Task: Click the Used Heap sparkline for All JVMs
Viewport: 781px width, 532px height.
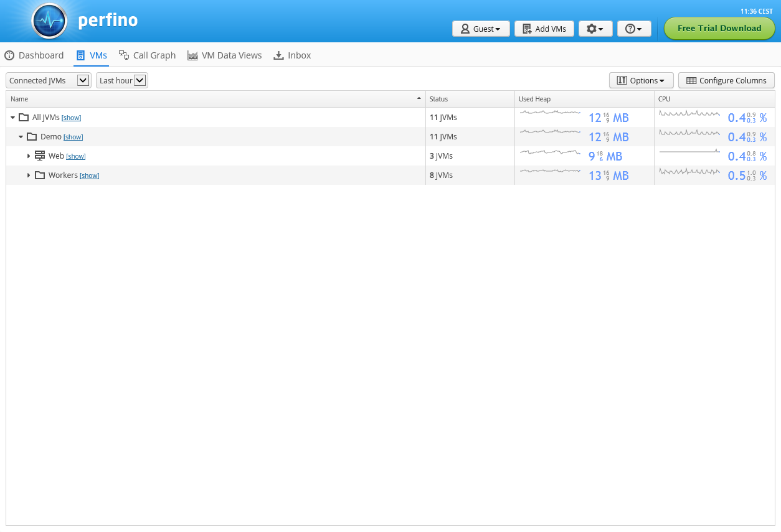Action: 551,113
